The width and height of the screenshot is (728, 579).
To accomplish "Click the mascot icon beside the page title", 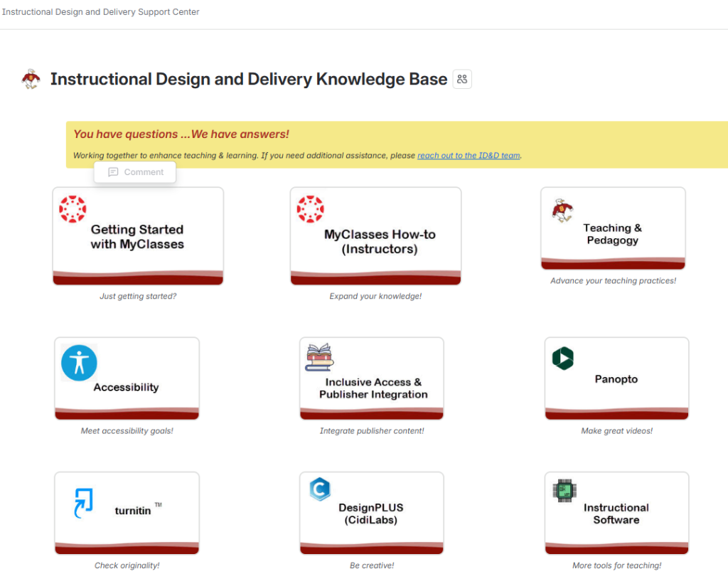I will pyautogui.click(x=31, y=79).
